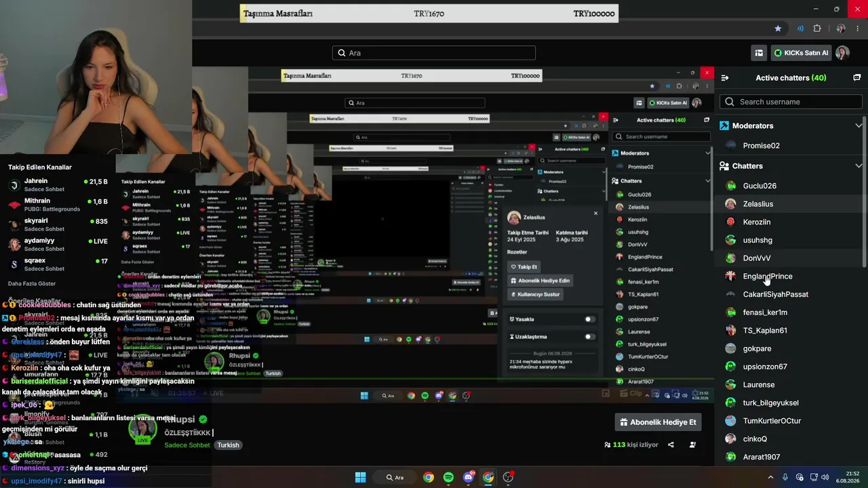Image resolution: width=868 pixels, height=488 pixels.
Task: Collapse the outer Chatters section chevron
Action: pos(859,166)
